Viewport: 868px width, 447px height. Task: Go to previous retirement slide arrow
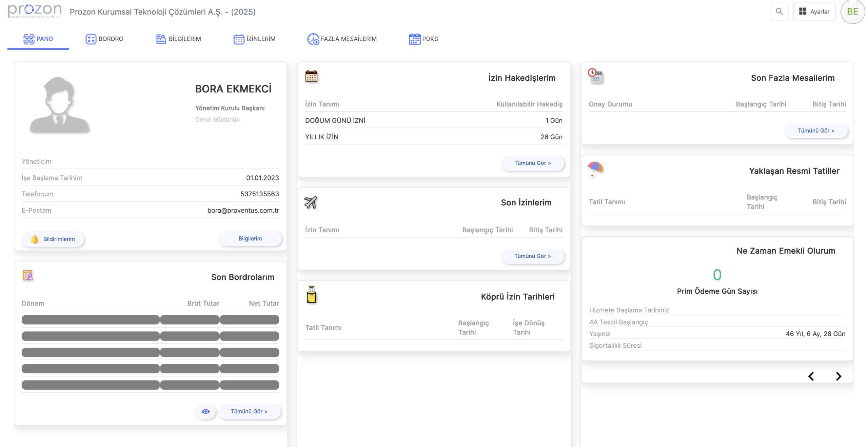click(x=811, y=376)
